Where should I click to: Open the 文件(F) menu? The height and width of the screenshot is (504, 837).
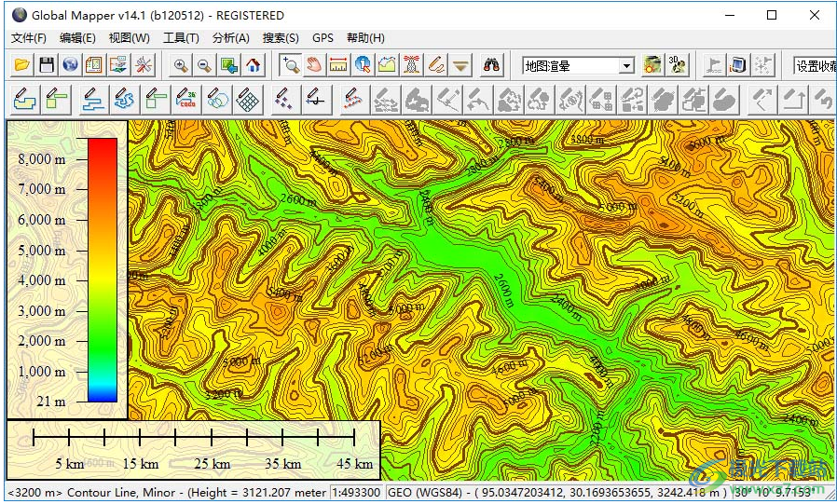pyautogui.click(x=29, y=38)
